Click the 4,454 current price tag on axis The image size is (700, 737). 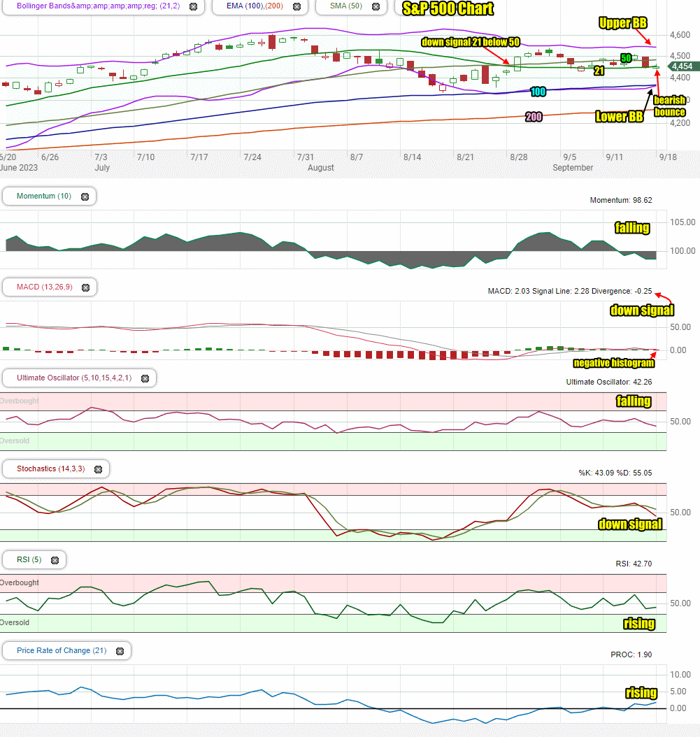point(683,66)
